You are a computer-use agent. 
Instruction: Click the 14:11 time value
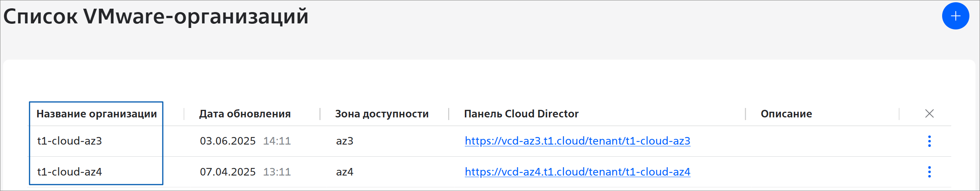tap(277, 141)
